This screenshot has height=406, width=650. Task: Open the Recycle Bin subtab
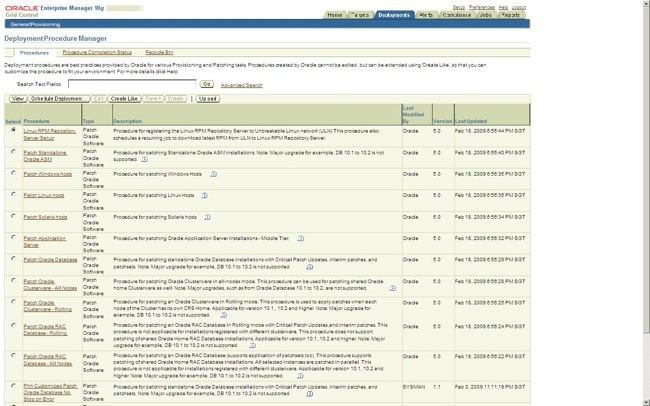coord(159,53)
